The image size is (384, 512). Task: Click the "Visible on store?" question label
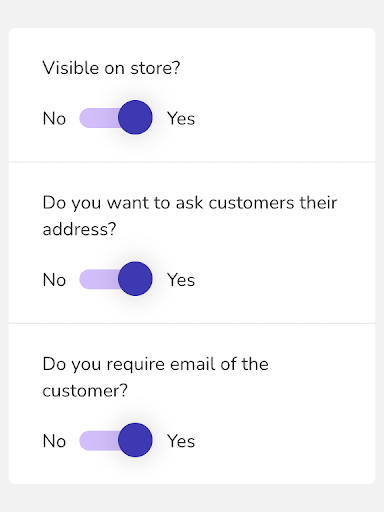coord(111,68)
